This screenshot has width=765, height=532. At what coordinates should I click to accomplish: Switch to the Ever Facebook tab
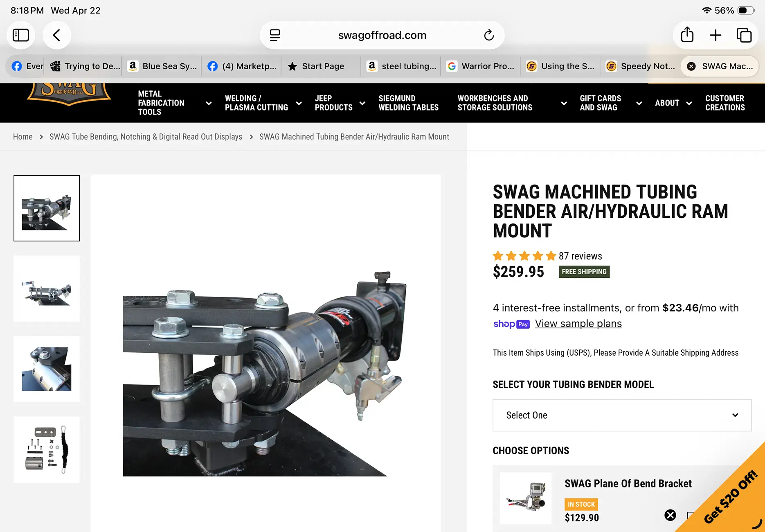27,66
